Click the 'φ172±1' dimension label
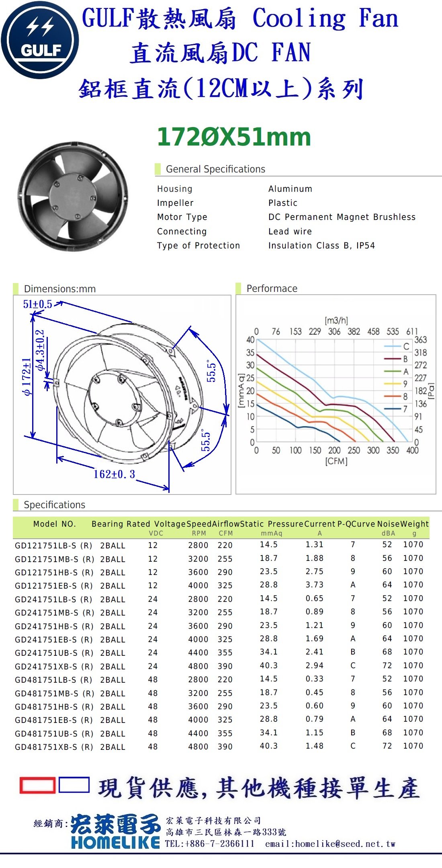This screenshot has width=442, height=868. pos(27,377)
